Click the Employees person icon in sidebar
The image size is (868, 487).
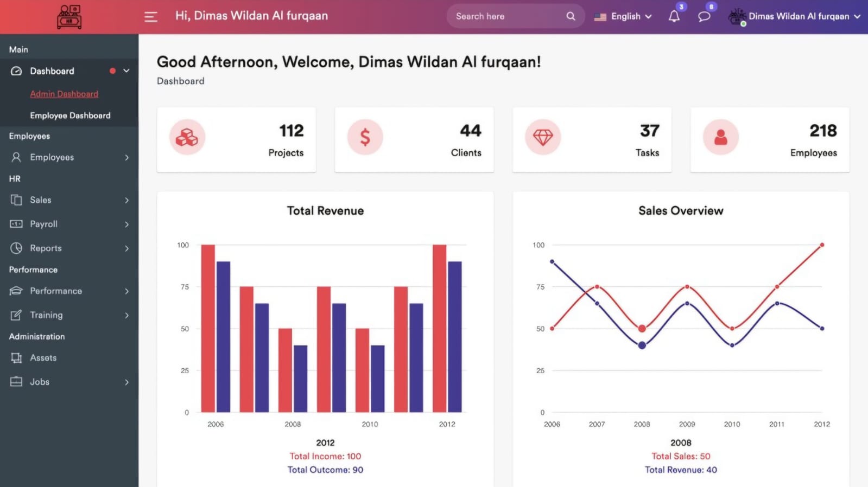pyautogui.click(x=16, y=157)
